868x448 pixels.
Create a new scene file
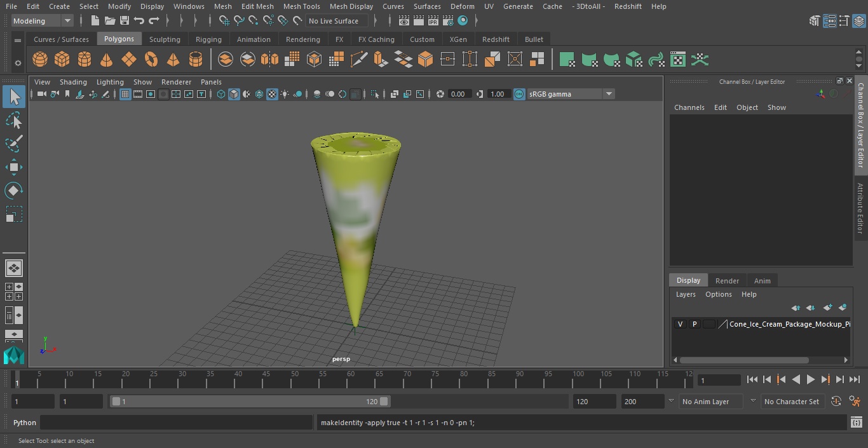coord(95,21)
